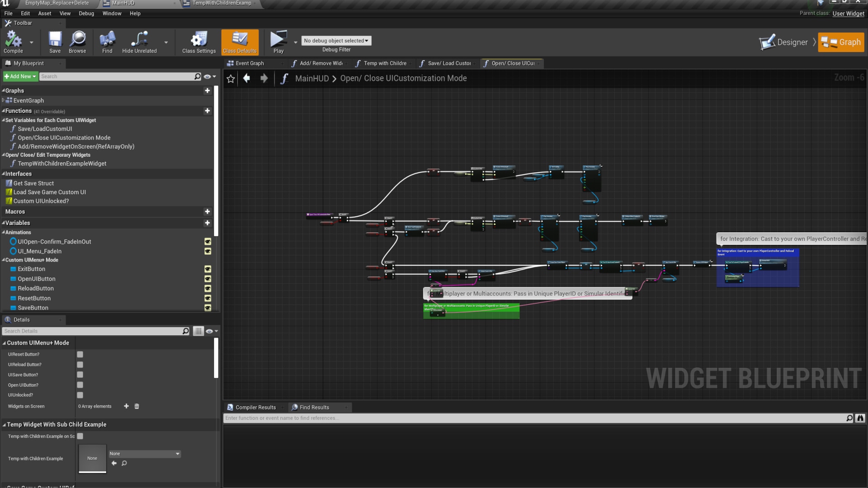Open the No debug object selected dropdown
Screen dimensions: 868x488
336,40
